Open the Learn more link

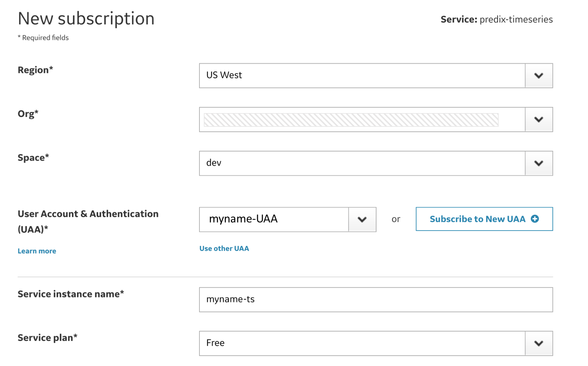click(x=37, y=251)
